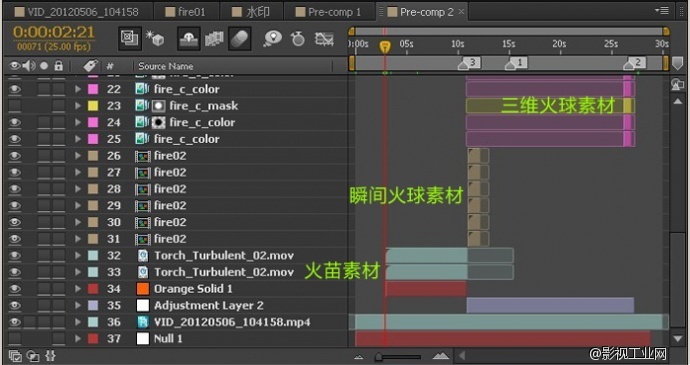Viewport: 690px width, 365px height.
Task: Click the fire_c_mask matte icon
Action: (x=158, y=106)
